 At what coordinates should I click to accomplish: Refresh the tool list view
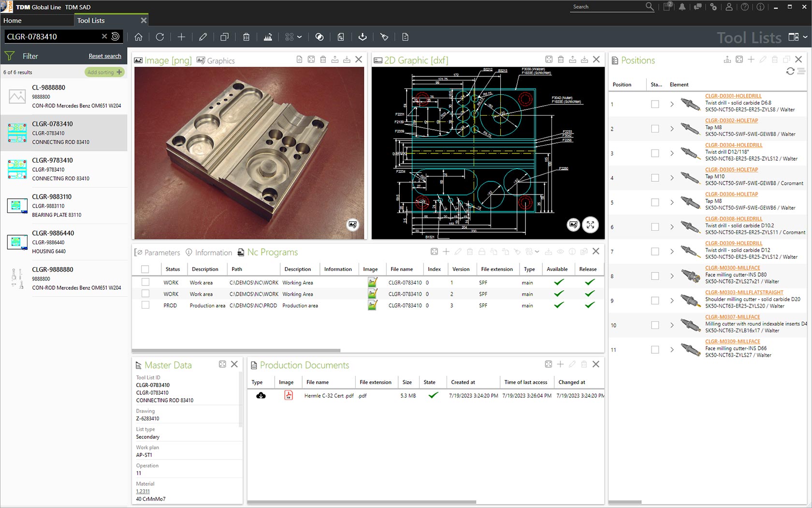pos(160,37)
